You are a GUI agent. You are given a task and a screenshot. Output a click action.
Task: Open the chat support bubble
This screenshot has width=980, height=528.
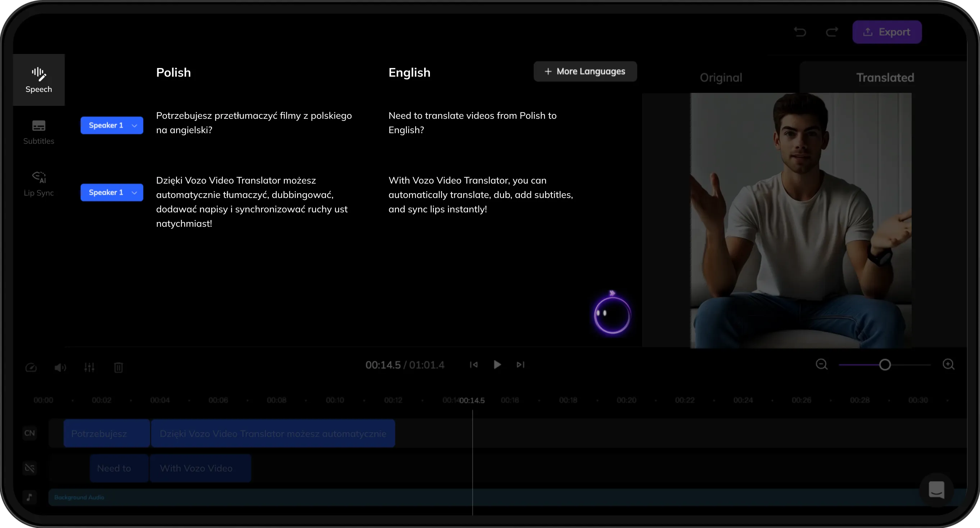tap(936, 490)
